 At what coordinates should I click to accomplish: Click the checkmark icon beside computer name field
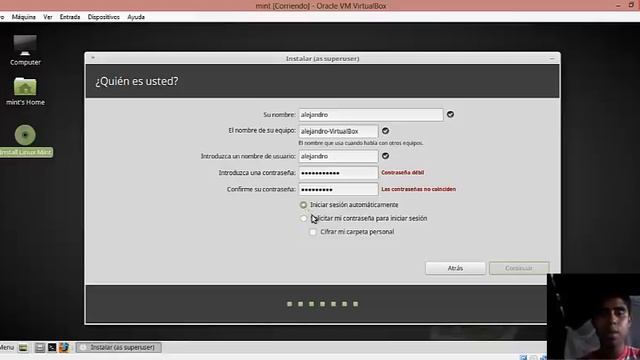pyautogui.click(x=385, y=131)
